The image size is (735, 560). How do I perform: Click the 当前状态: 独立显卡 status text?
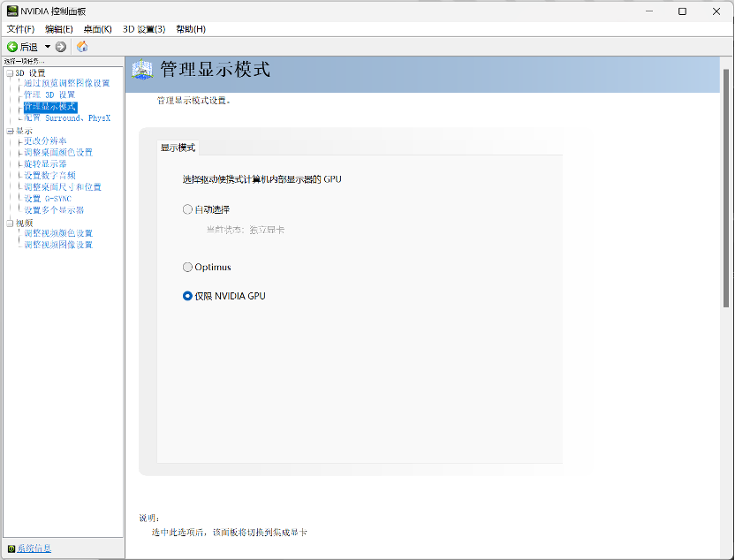[x=246, y=230]
